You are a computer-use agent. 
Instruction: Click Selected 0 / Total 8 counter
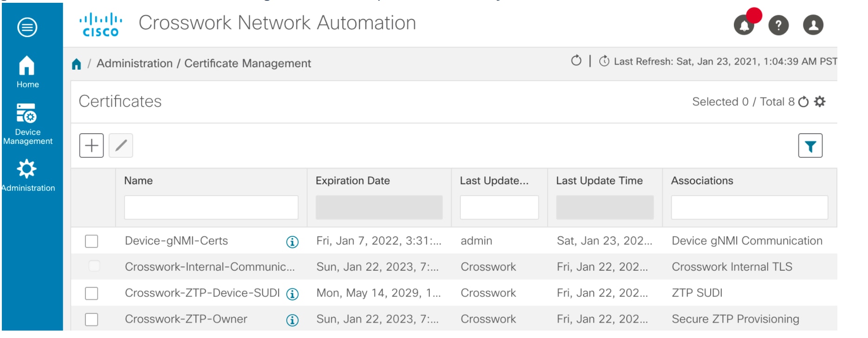pos(744,102)
